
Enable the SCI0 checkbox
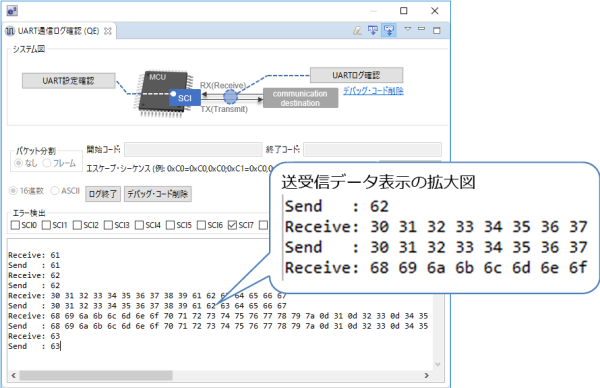(x=15, y=225)
